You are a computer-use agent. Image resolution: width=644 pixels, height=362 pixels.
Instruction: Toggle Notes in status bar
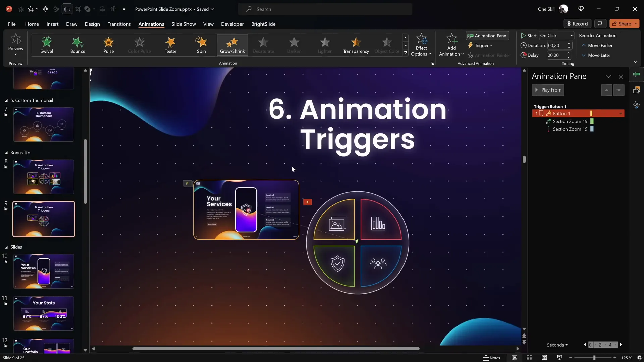point(491,358)
